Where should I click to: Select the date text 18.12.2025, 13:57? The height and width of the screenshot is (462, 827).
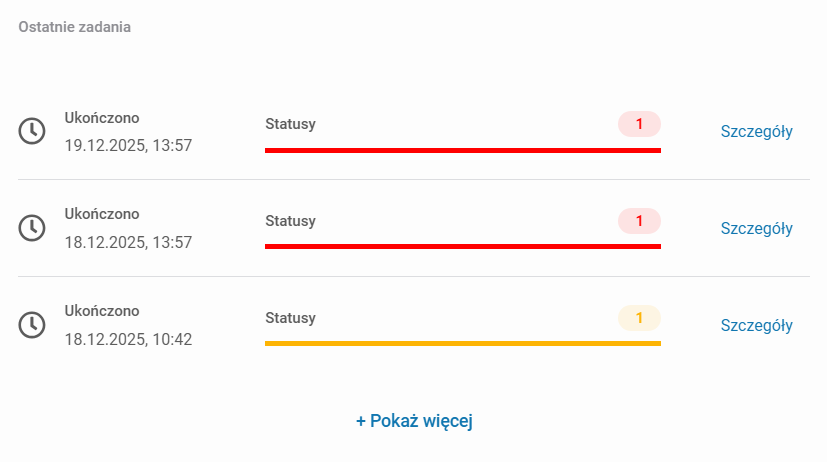tap(128, 242)
